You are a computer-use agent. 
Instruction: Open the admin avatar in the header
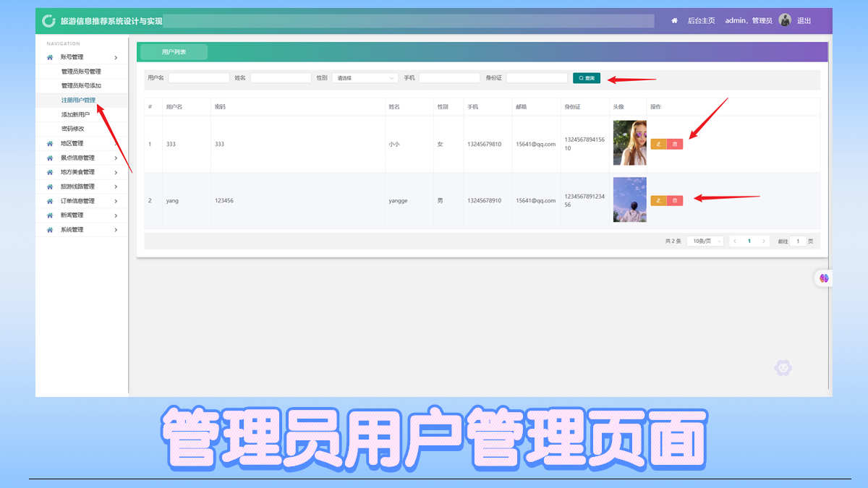[x=785, y=20]
